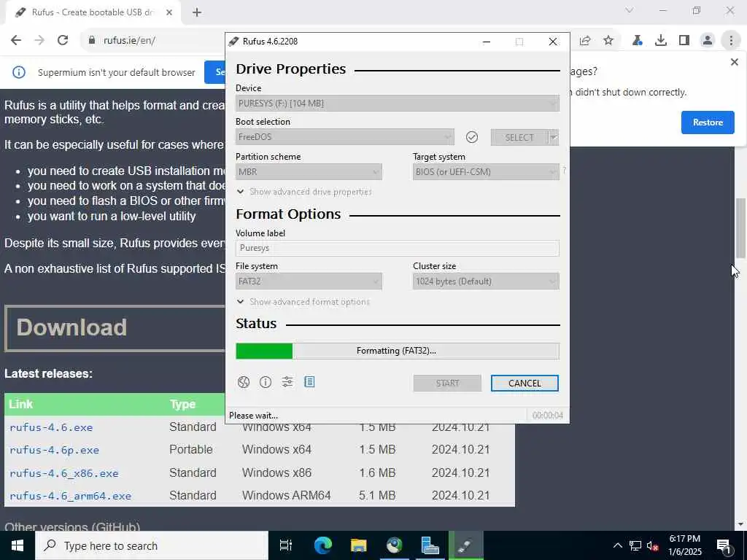Image resolution: width=747 pixels, height=560 pixels.
Task: Click the 5.1 MB size cell
Action: [x=377, y=496]
